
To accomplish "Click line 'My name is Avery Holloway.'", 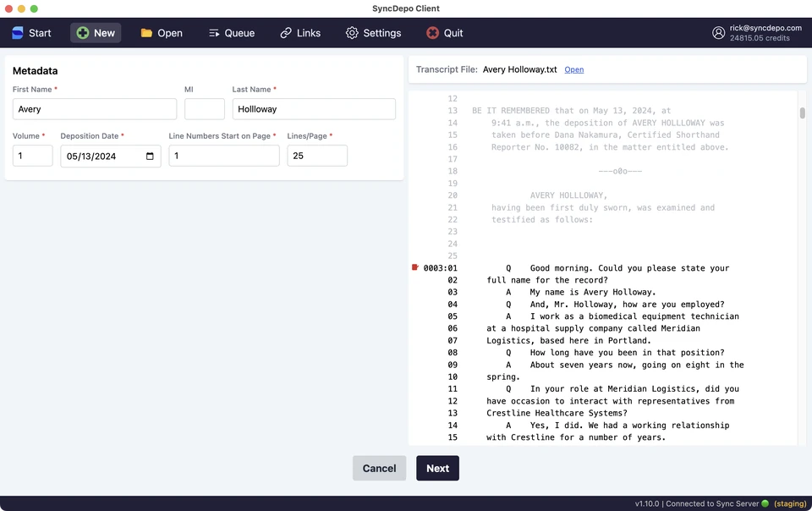I will click(592, 292).
